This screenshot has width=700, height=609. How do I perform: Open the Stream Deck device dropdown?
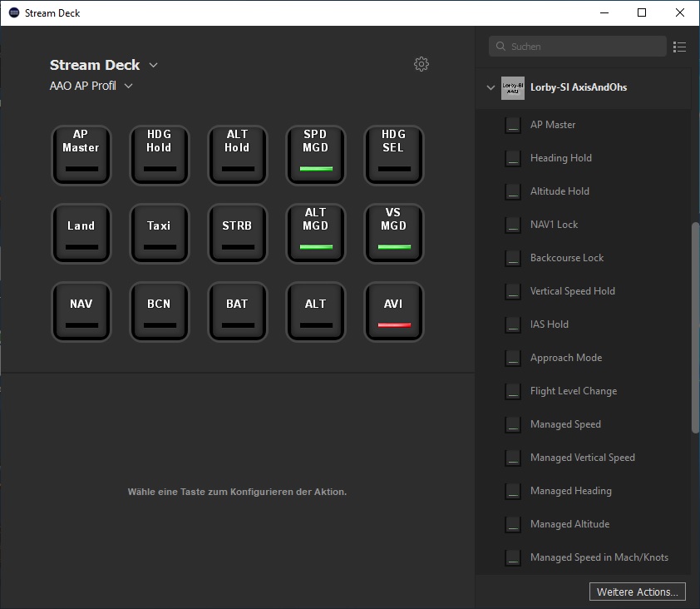(x=153, y=65)
